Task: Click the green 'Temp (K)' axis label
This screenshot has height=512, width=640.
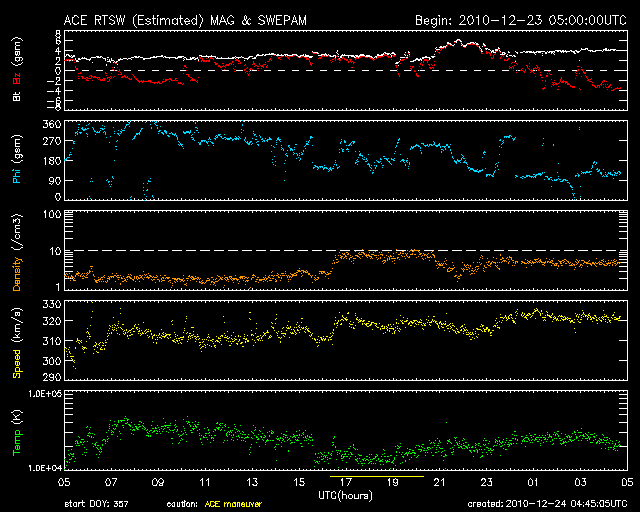Action: [17, 432]
